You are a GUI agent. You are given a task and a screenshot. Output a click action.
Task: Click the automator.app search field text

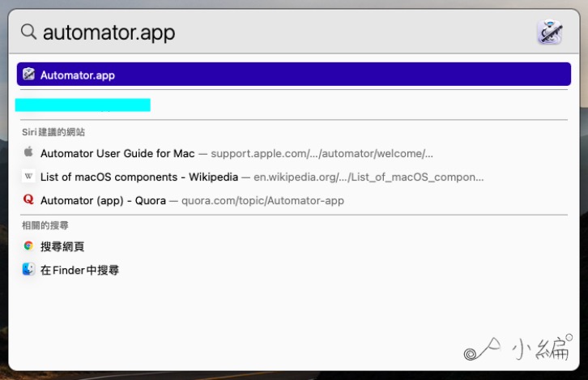pos(109,32)
